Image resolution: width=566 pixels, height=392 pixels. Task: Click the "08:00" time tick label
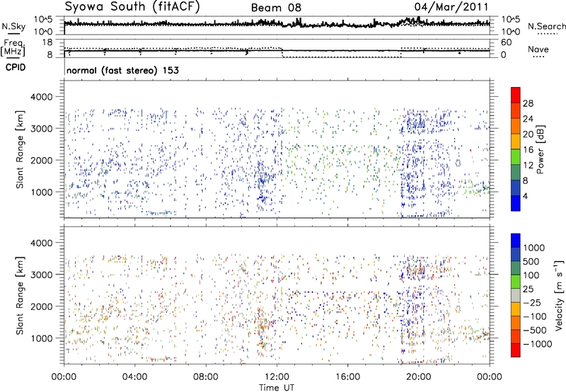205,377
